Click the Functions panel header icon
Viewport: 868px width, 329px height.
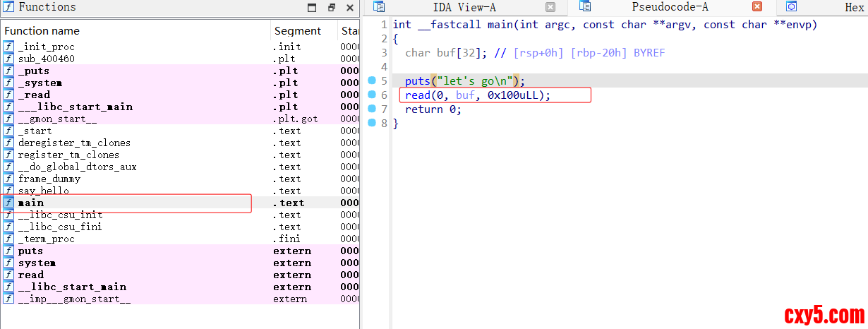pos(8,7)
